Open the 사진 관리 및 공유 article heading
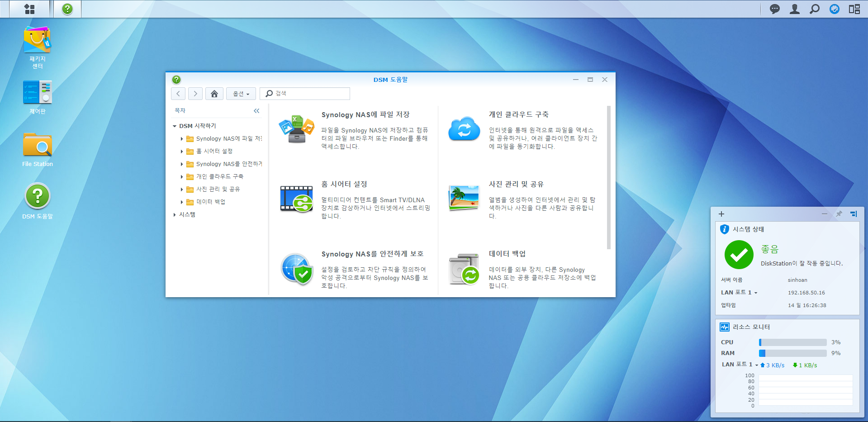This screenshot has height=422, width=868. tap(516, 185)
